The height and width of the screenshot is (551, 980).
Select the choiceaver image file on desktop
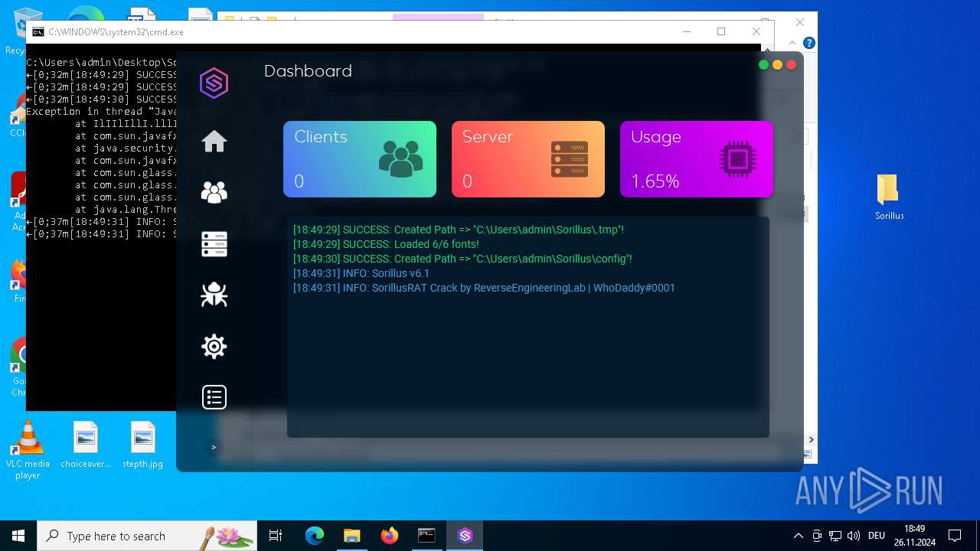coord(86,445)
